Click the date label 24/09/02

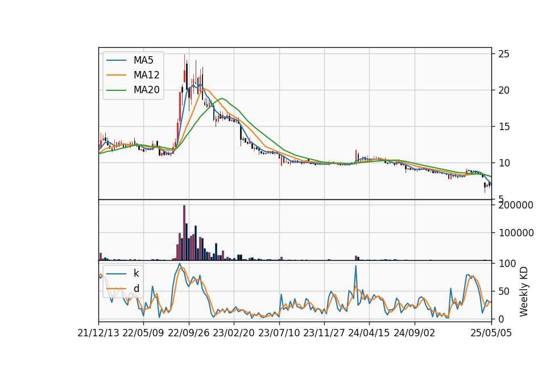coord(415,333)
